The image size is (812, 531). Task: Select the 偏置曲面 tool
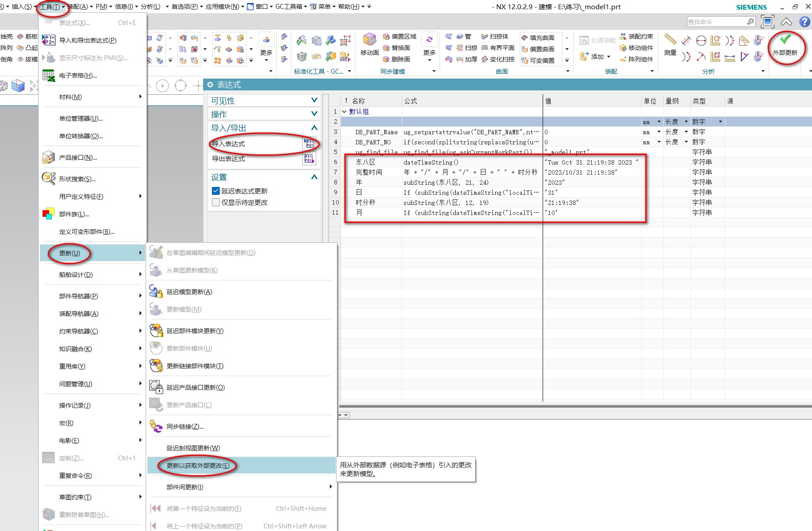tap(538, 49)
